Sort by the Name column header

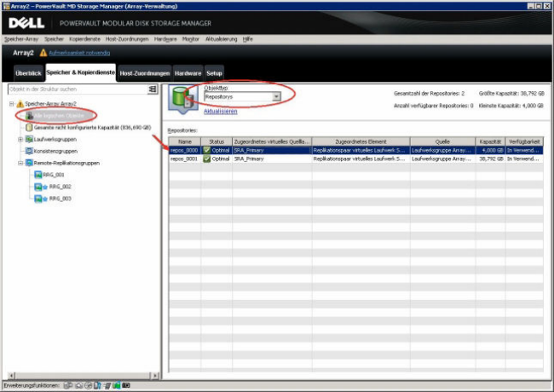(x=185, y=141)
